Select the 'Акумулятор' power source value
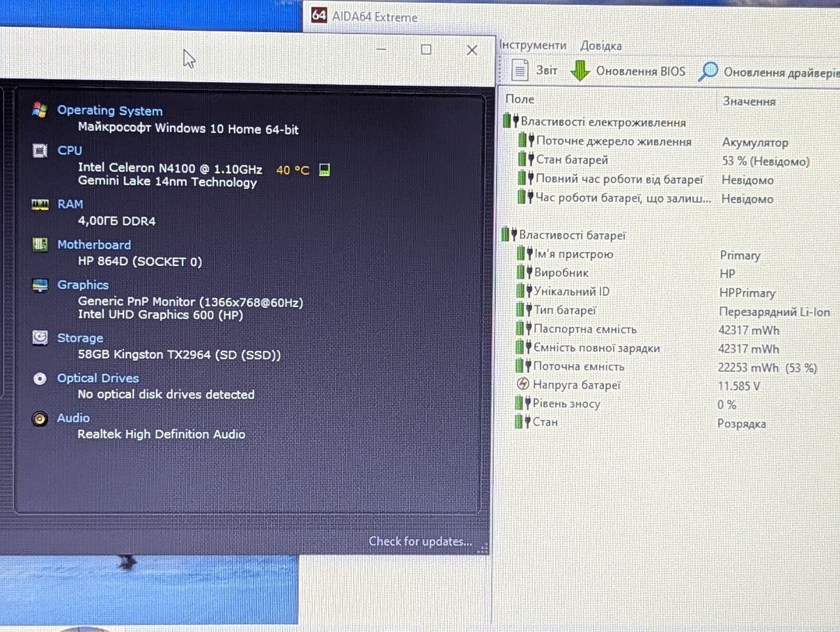840x632 pixels. 755,142
